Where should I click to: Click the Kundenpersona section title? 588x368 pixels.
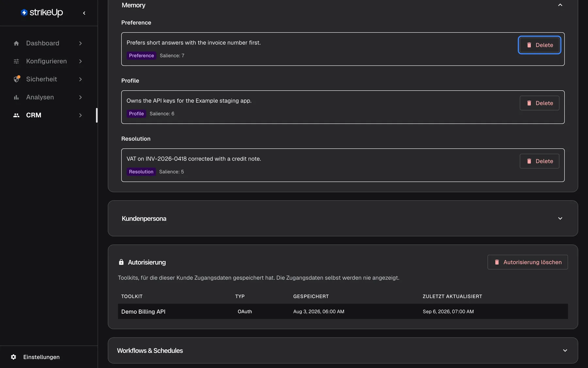pos(144,219)
